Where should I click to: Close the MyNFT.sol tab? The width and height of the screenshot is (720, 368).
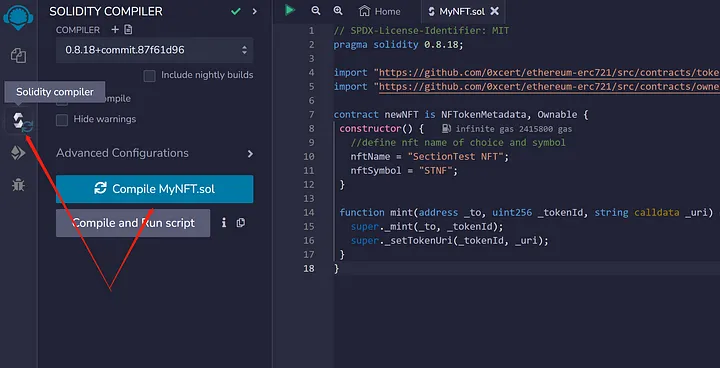495,11
